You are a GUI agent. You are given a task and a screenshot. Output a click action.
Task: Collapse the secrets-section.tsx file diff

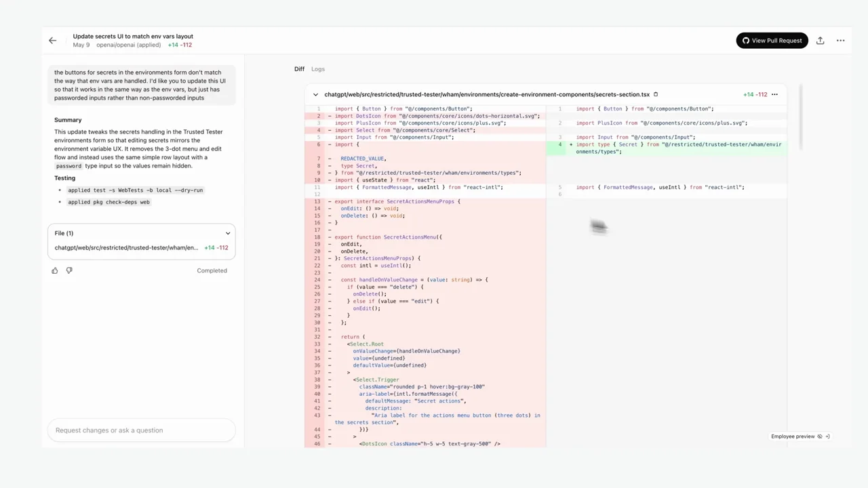tap(315, 94)
